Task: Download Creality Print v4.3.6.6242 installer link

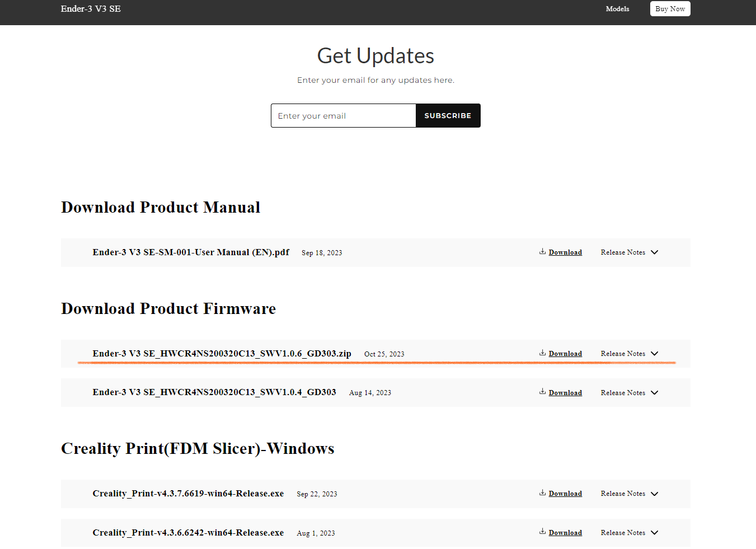Action: pyautogui.click(x=565, y=533)
